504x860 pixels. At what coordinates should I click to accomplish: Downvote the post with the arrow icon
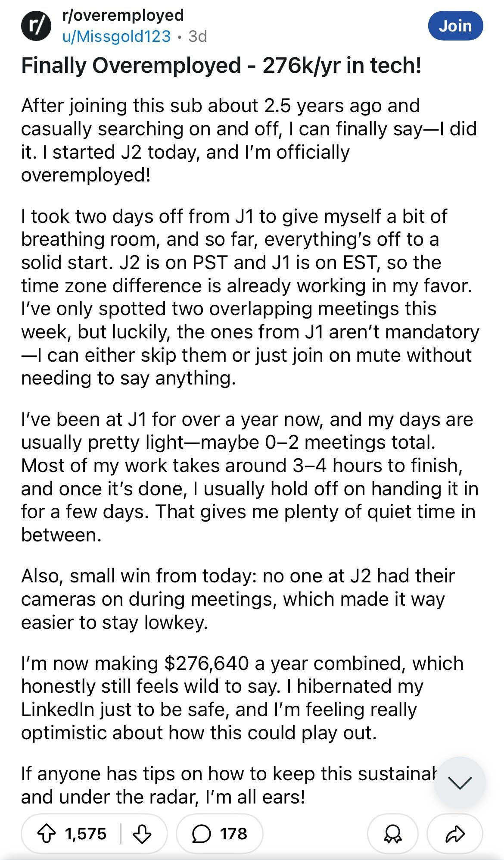point(142,833)
